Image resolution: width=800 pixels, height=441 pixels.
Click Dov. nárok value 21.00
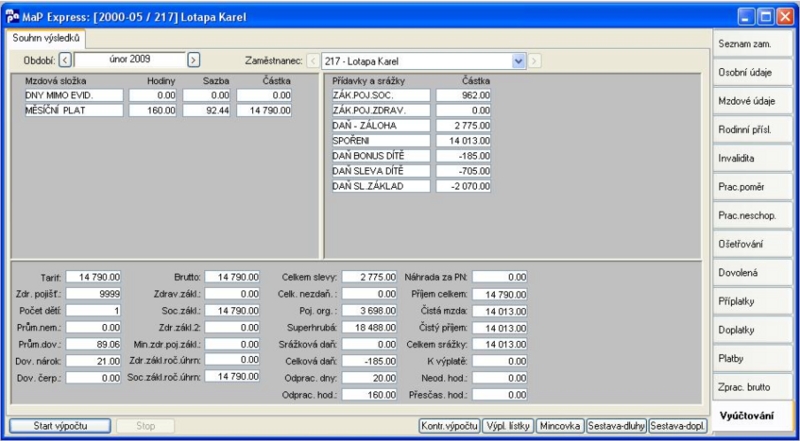click(93, 361)
